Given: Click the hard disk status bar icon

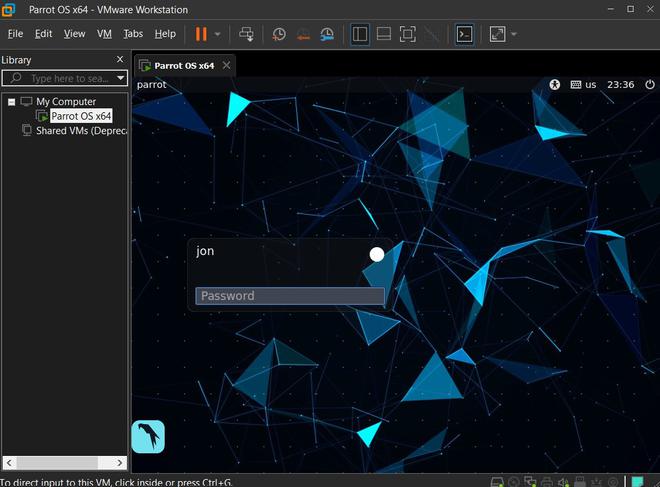Looking at the screenshot, I should click(x=497, y=482).
